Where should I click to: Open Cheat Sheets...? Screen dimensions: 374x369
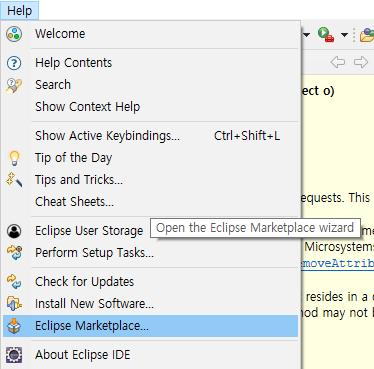pos(150,202)
